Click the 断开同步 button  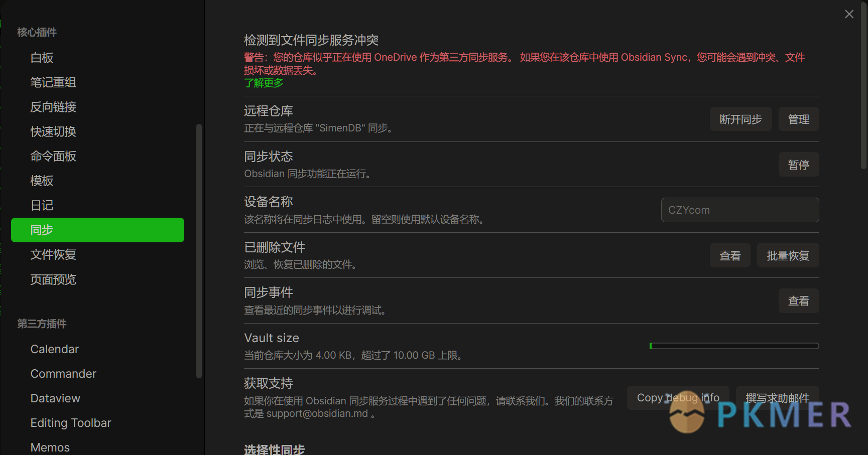click(x=740, y=119)
